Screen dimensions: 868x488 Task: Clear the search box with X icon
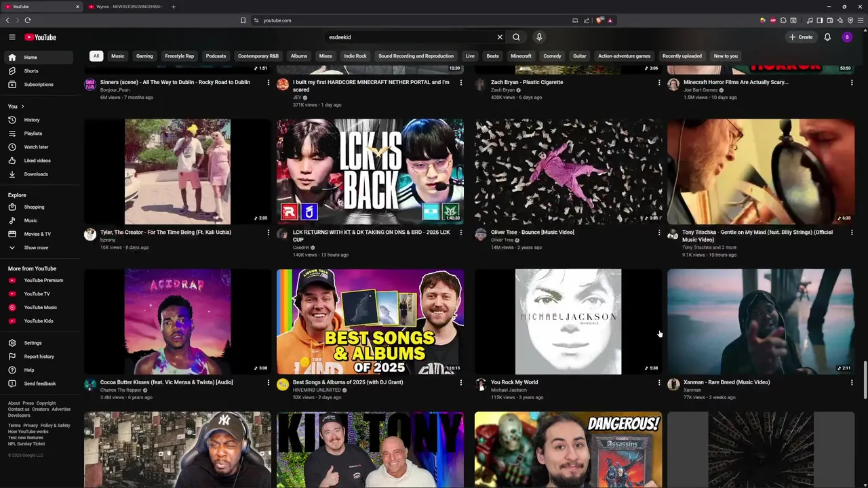[500, 37]
